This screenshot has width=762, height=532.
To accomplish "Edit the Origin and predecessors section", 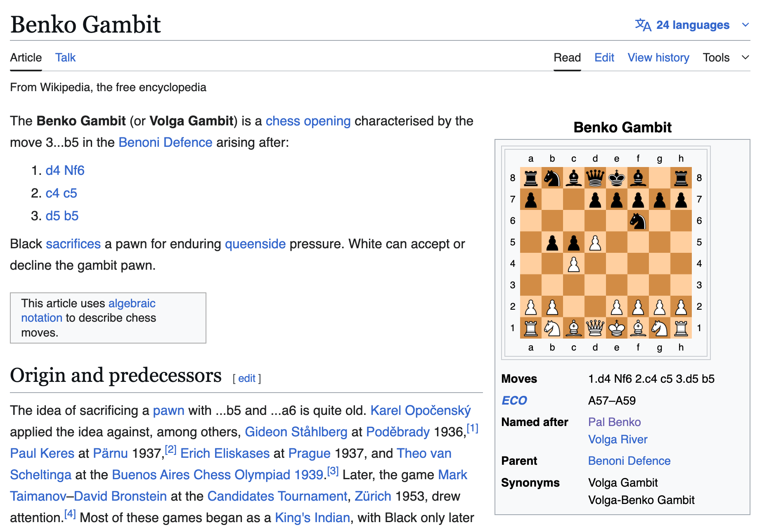I will tap(247, 379).
